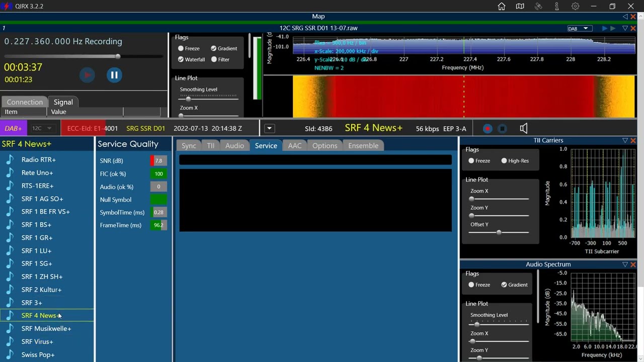This screenshot has height=362, width=644.
Task: Close the 12C SRG SSR D01 spectrum panel
Action: (633, 28)
